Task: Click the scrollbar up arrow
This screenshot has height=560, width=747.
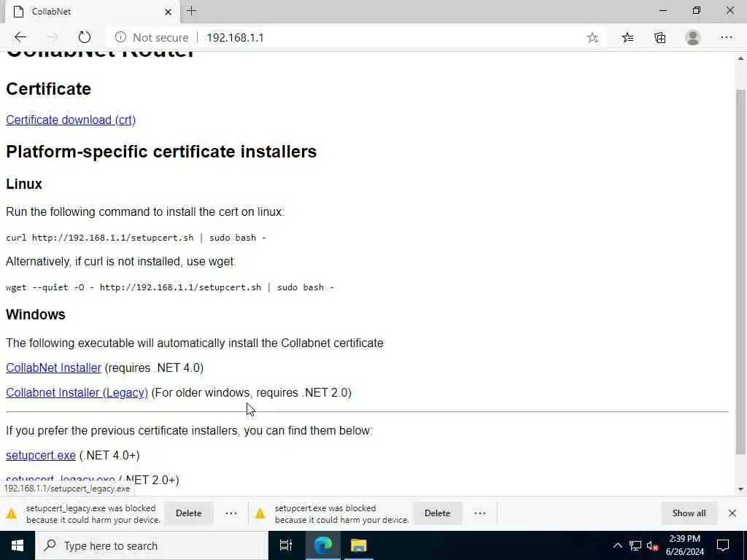Action: (x=740, y=58)
